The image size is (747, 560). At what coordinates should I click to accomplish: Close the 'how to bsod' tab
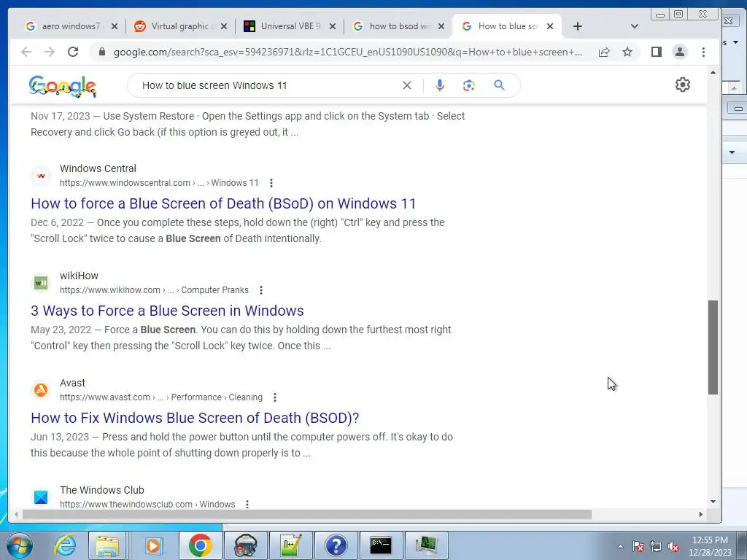click(x=441, y=26)
